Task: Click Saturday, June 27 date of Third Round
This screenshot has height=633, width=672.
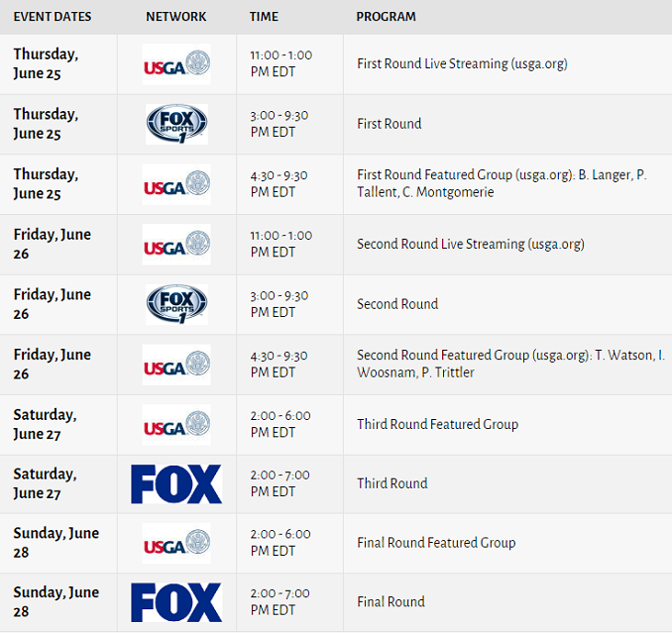Action: tap(45, 483)
